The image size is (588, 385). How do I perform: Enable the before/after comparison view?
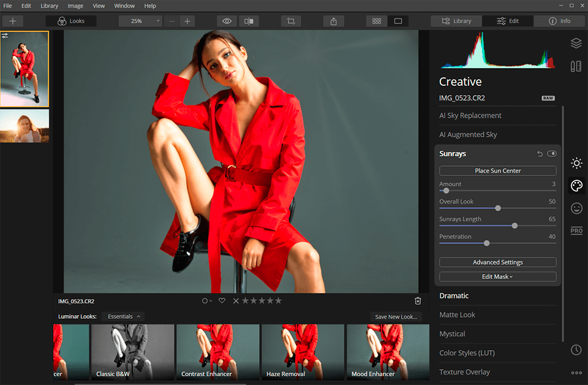coord(248,20)
